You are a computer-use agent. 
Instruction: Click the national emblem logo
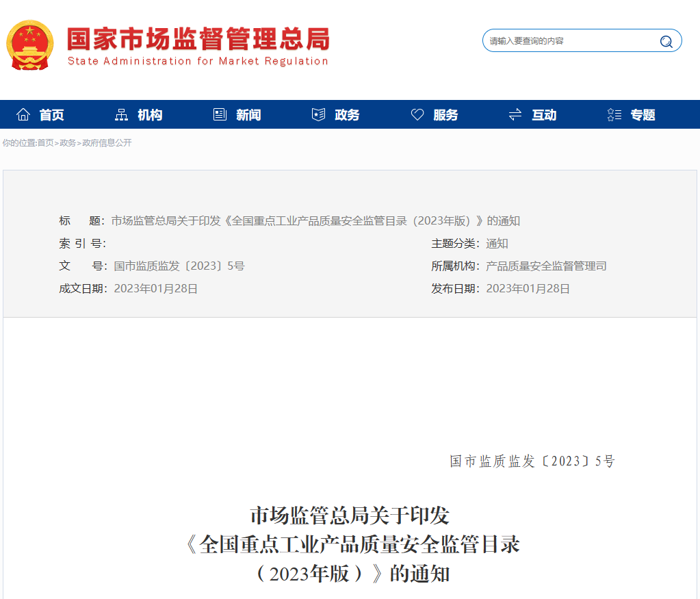tap(30, 45)
